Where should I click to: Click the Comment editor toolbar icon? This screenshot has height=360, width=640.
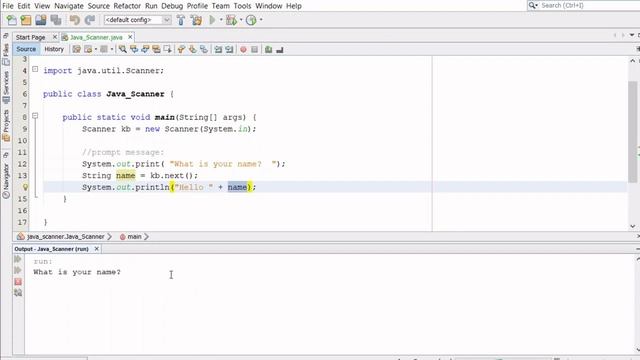(268, 49)
